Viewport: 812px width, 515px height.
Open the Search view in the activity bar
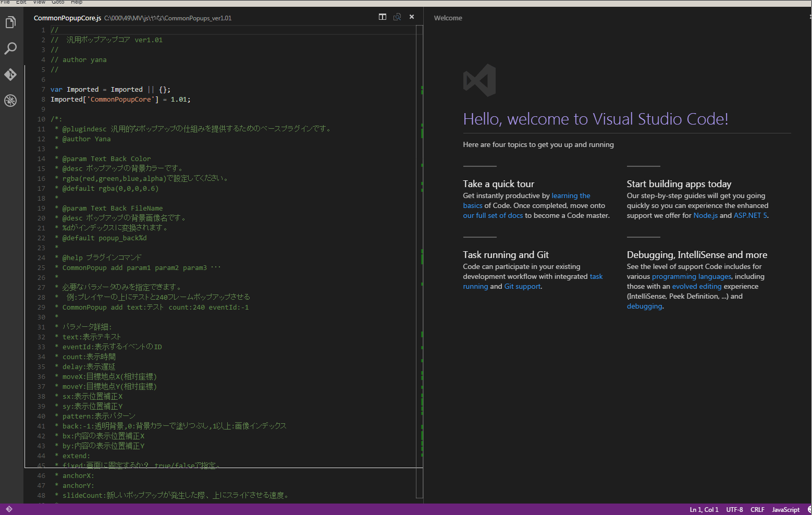10,48
